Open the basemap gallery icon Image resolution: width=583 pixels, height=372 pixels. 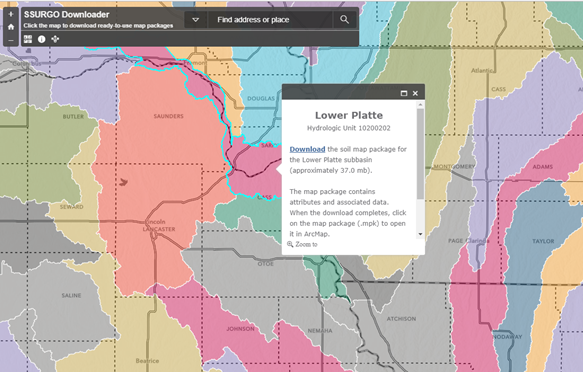pyautogui.click(x=28, y=39)
